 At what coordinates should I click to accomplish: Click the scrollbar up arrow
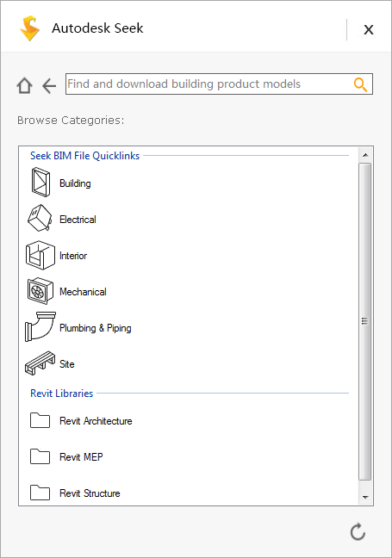pos(365,155)
